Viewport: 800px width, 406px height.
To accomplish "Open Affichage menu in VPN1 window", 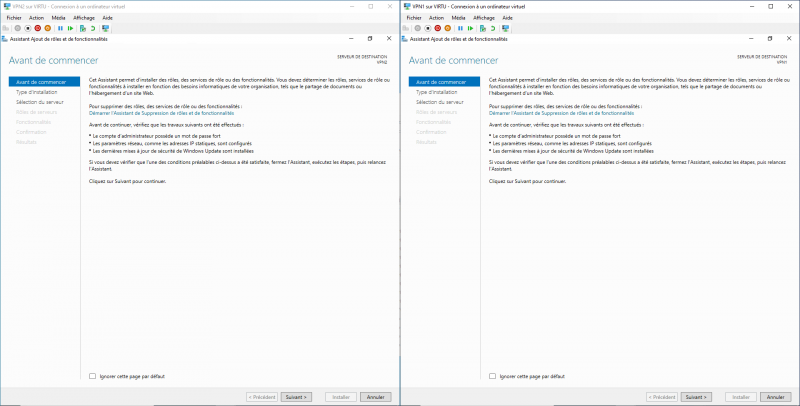I will coord(484,18).
